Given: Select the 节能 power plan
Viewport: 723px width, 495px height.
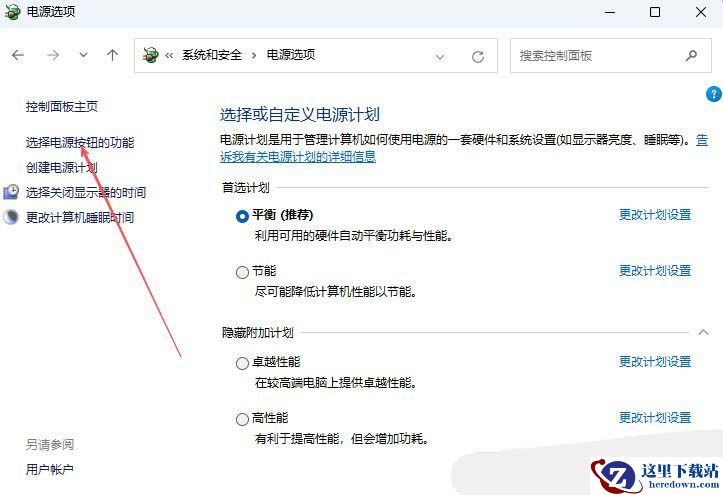Looking at the screenshot, I should tap(242, 272).
